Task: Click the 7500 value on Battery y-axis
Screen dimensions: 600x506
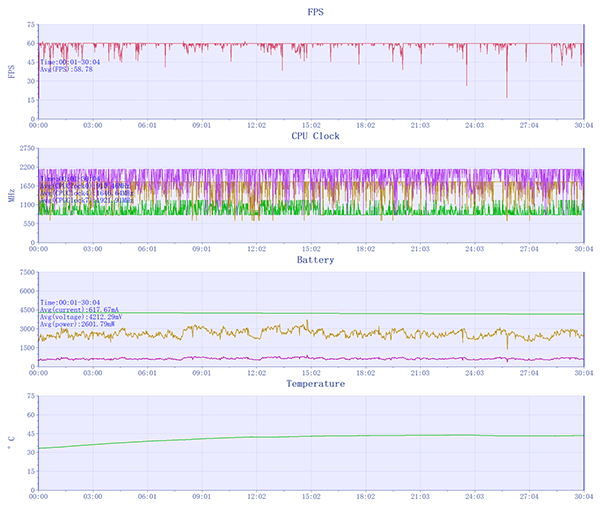Action: (x=24, y=271)
